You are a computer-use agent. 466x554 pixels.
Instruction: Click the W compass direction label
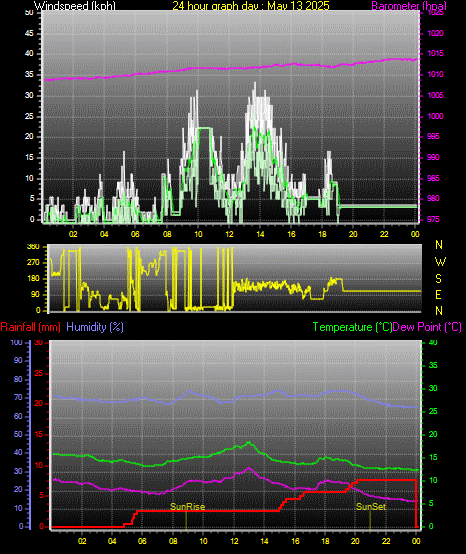(440, 262)
